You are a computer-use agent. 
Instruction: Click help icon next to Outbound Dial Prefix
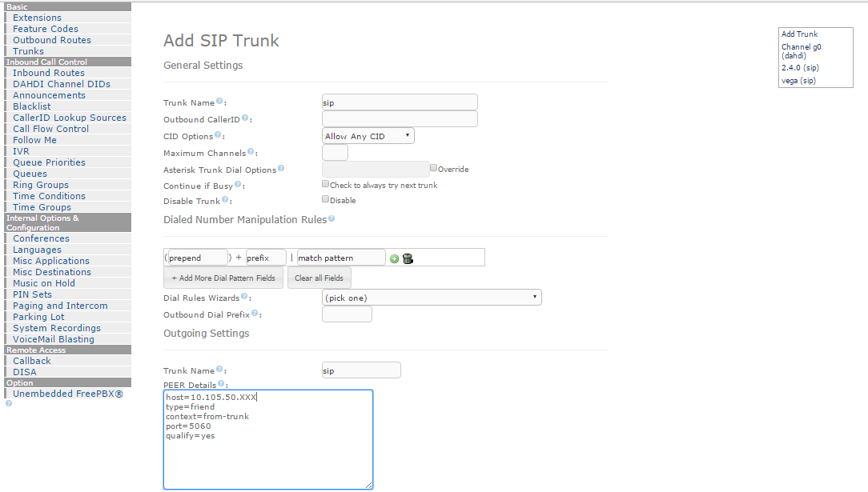255,313
